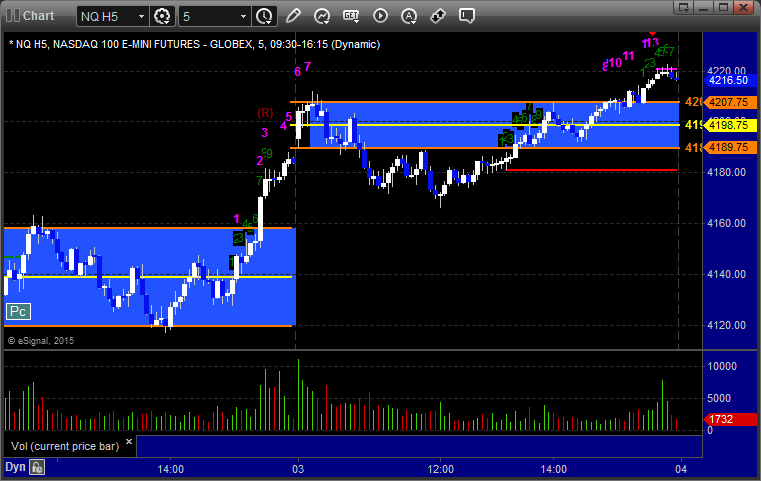
Task: Toggle the Dyn scale lock icon
Action: click(37, 467)
